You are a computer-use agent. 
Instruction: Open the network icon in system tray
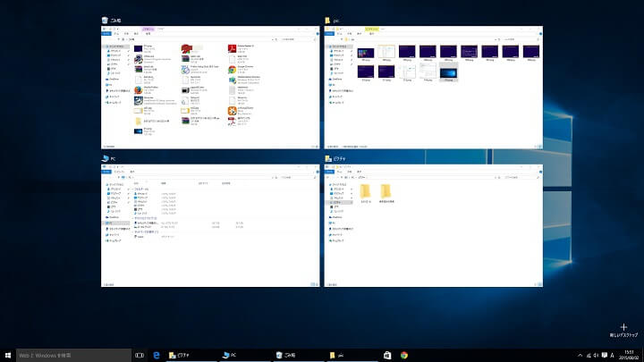coord(589,356)
